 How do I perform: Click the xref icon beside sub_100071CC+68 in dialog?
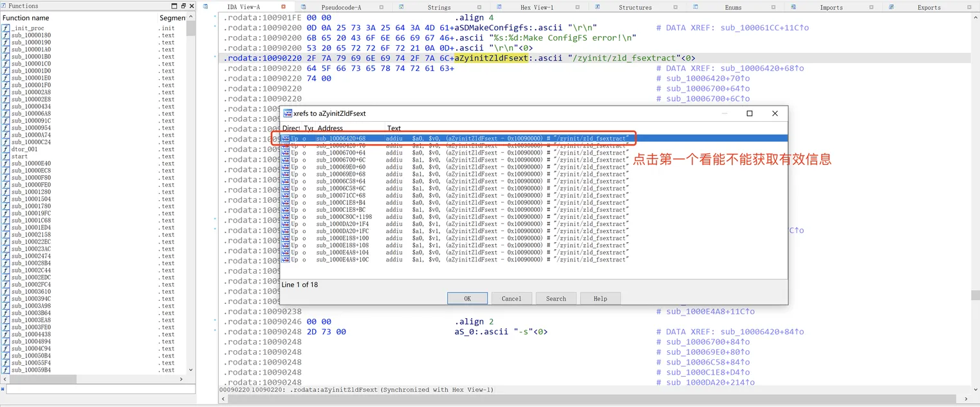(286, 195)
